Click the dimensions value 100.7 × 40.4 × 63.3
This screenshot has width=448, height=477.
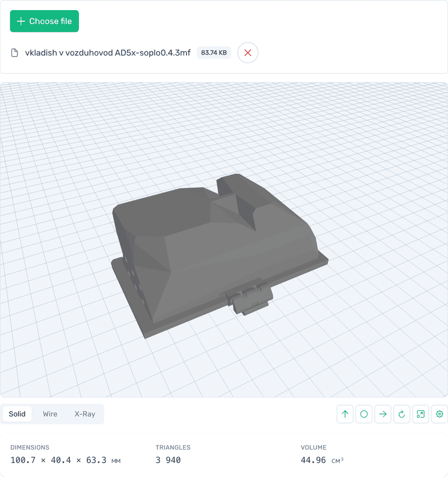tap(58, 460)
